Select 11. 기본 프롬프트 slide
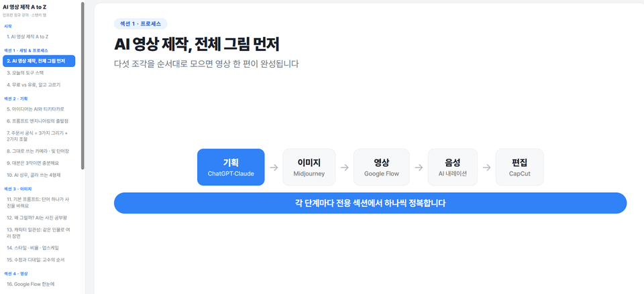 [x=39, y=202]
